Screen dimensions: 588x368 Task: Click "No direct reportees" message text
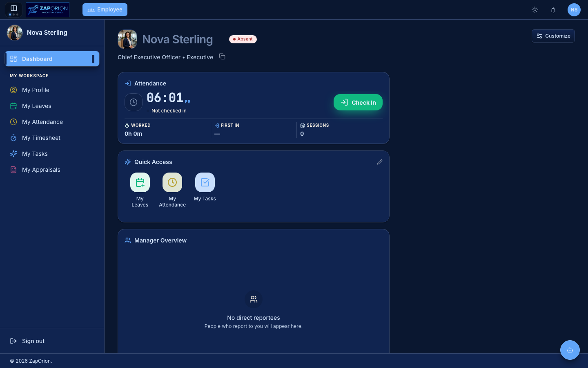tap(254, 318)
